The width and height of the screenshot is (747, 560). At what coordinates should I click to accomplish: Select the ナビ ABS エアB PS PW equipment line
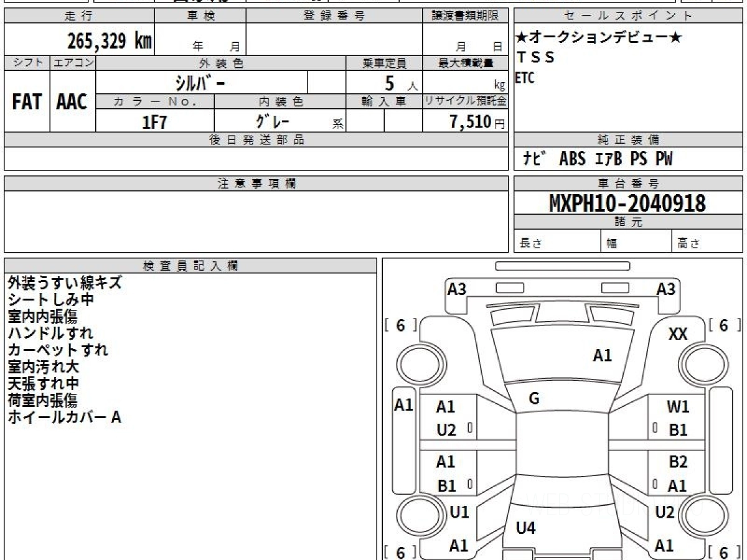598,159
